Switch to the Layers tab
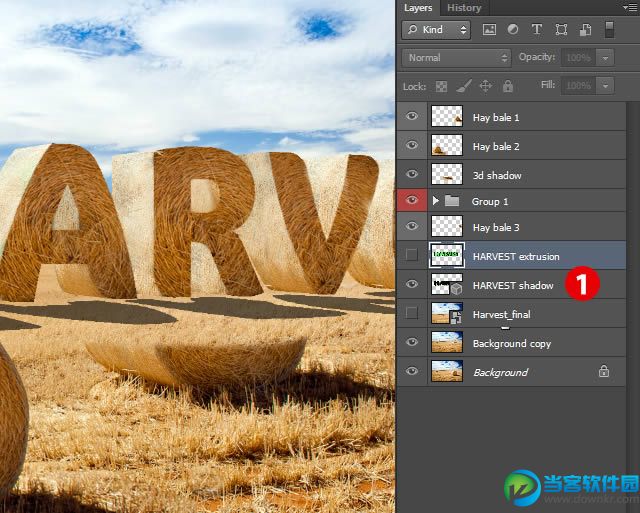This screenshot has width=640, height=513. 418,8
